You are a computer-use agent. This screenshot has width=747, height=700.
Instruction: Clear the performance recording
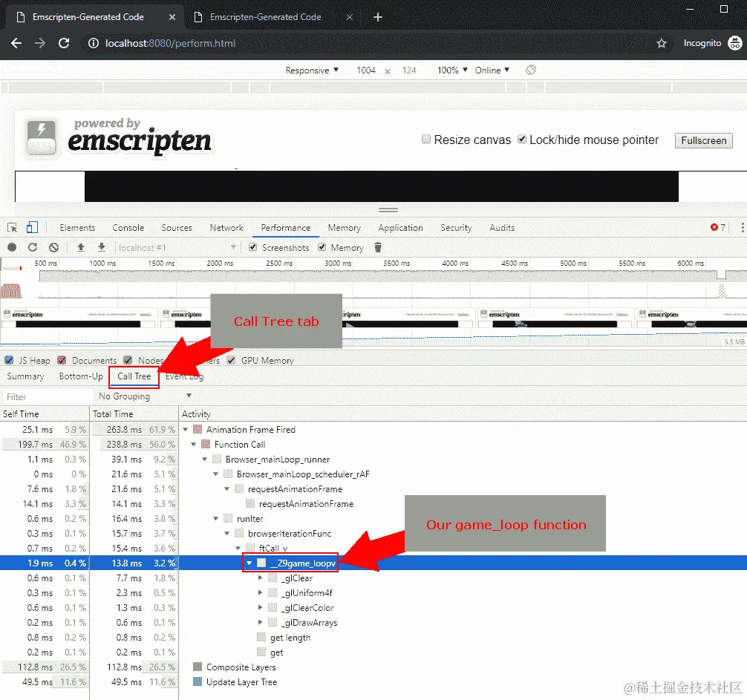click(53, 247)
